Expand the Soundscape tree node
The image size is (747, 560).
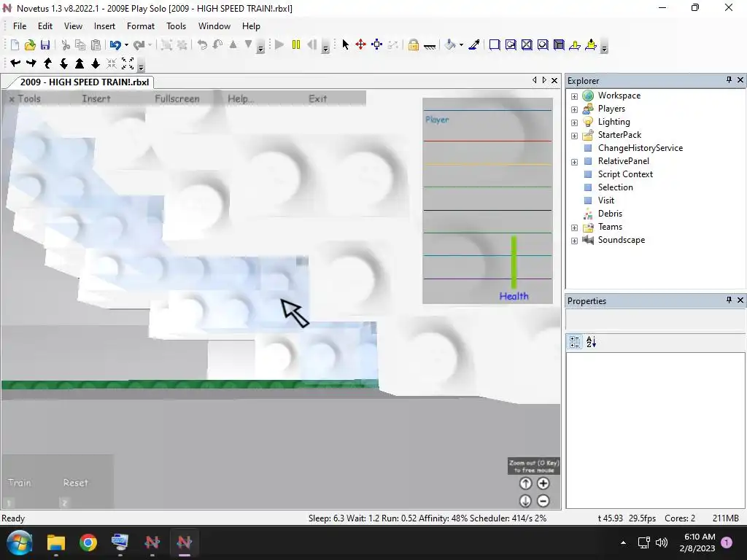click(x=574, y=241)
